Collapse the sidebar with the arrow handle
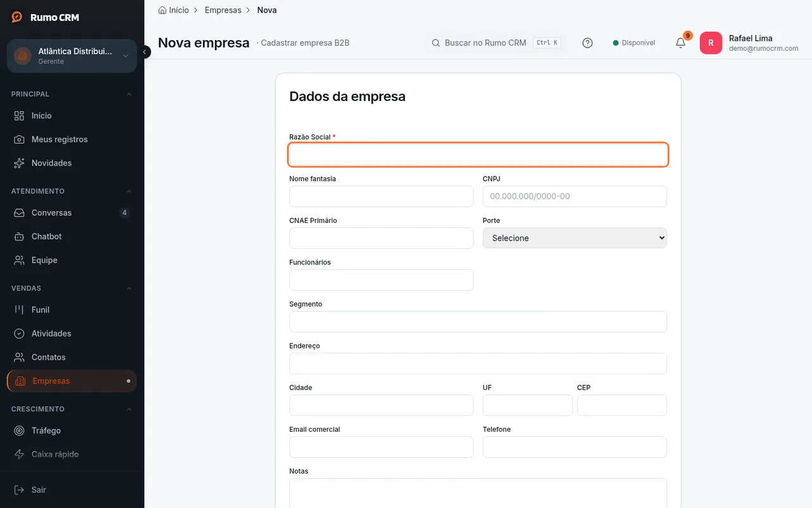Image resolution: width=812 pixels, height=508 pixels. (x=145, y=52)
